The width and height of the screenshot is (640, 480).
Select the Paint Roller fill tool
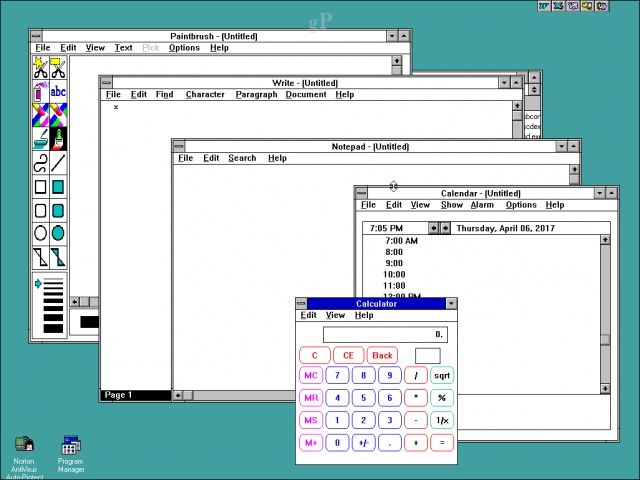(41, 139)
